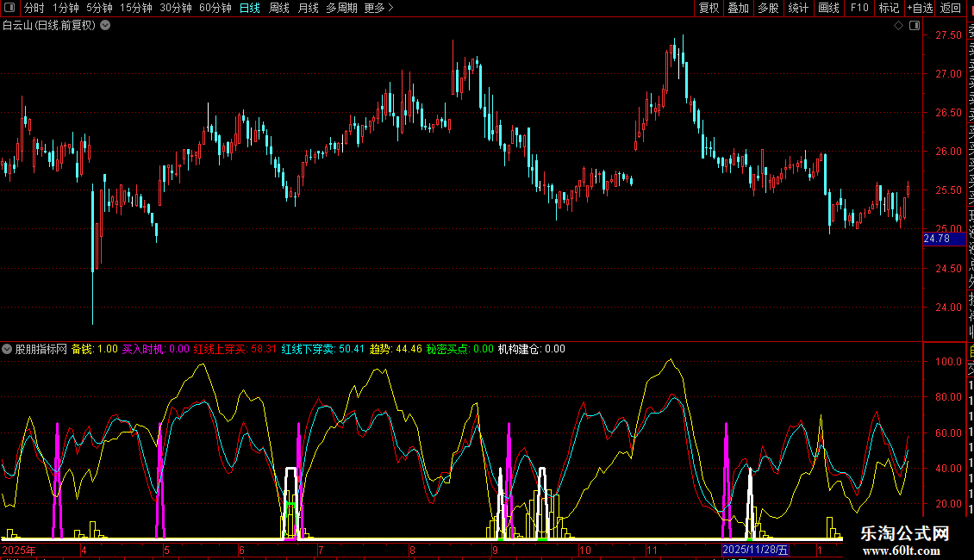
Task: Click the panel layout icon at top-left
Action: pos(9,8)
